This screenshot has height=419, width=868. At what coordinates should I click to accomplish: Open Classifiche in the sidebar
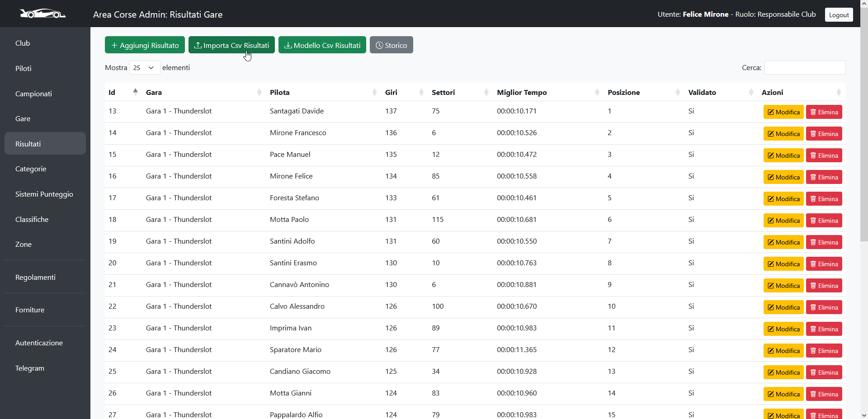pyautogui.click(x=32, y=219)
